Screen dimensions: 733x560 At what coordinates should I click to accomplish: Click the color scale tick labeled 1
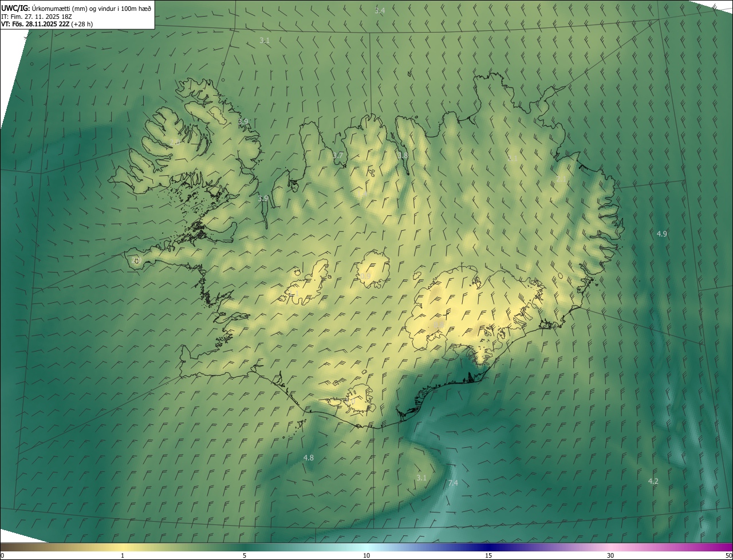pyautogui.click(x=123, y=555)
